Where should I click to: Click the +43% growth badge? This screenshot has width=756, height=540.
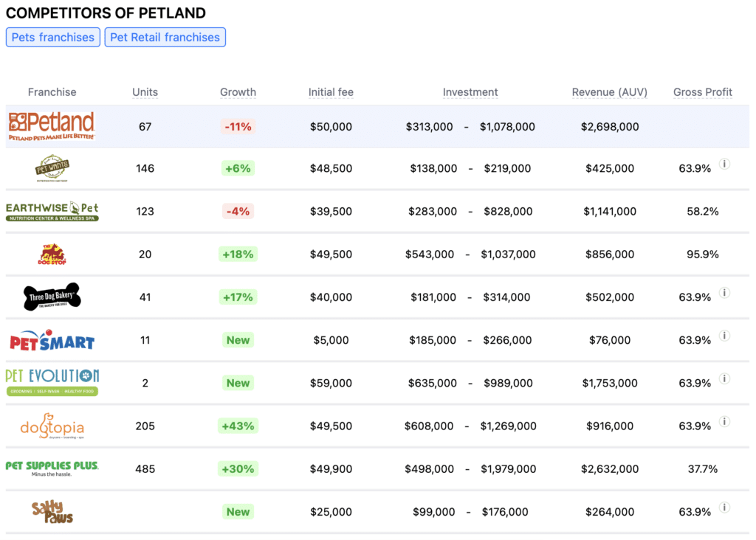click(x=238, y=426)
